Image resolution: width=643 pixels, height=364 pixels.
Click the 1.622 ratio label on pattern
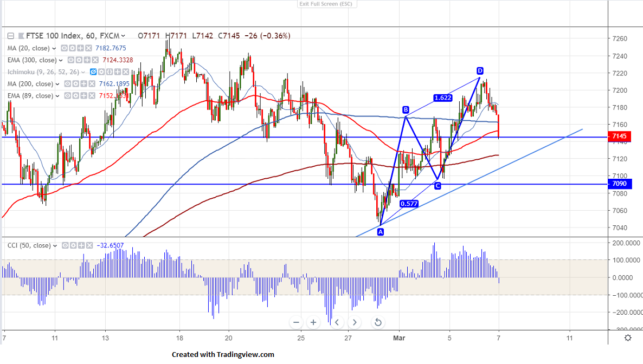(x=443, y=97)
